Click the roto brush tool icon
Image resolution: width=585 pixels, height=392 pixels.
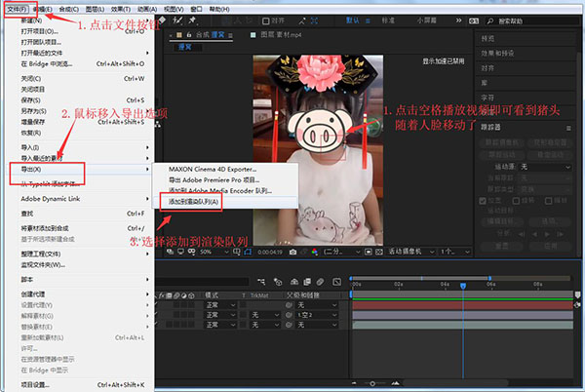pos(178,20)
